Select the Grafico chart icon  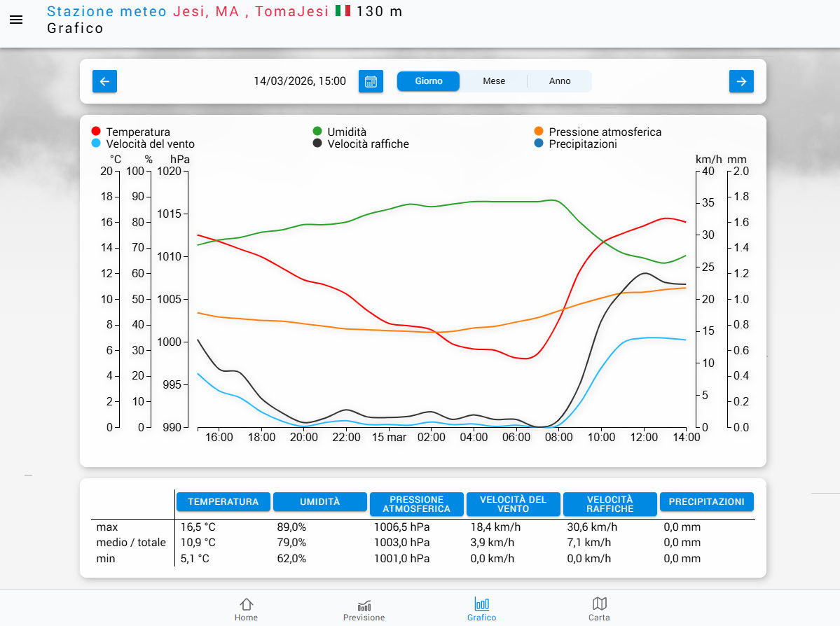tap(481, 608)
